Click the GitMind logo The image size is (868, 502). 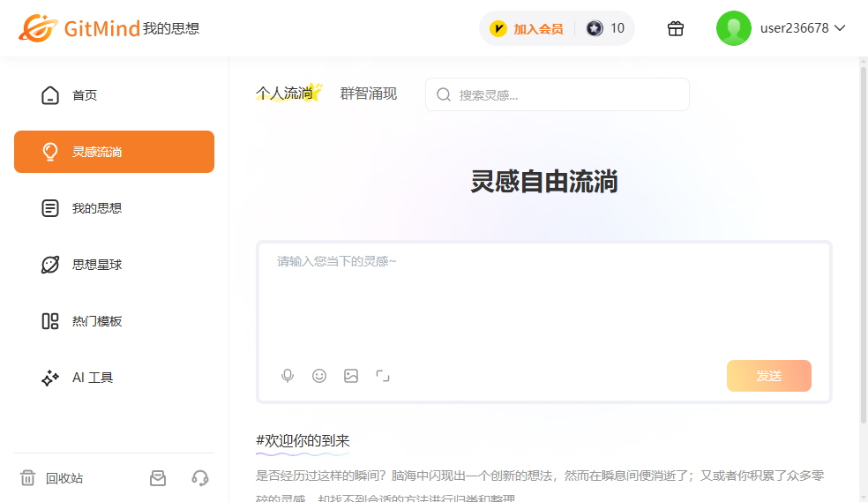(x=79, y=28)
